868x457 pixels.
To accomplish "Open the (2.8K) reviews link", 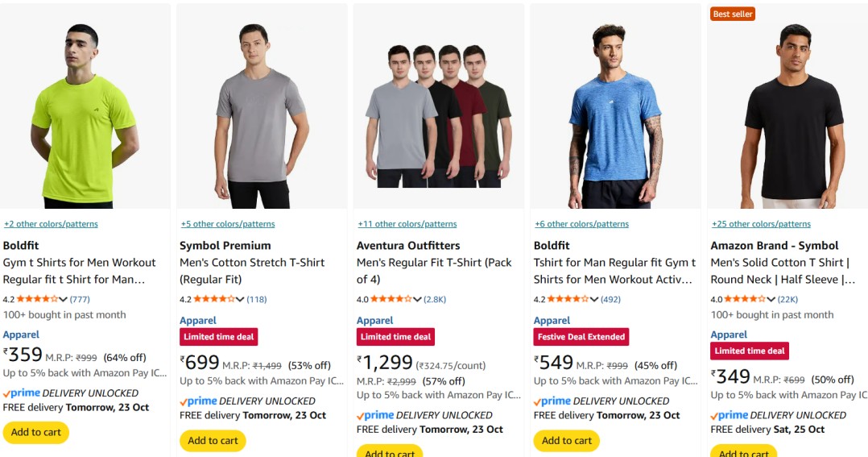I will click(435, 300).
